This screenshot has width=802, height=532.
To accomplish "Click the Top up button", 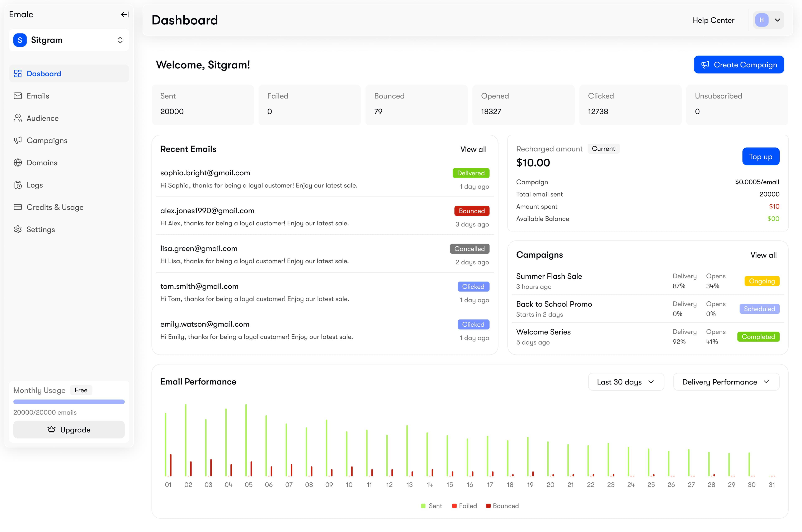I will [x=761, y=156].
